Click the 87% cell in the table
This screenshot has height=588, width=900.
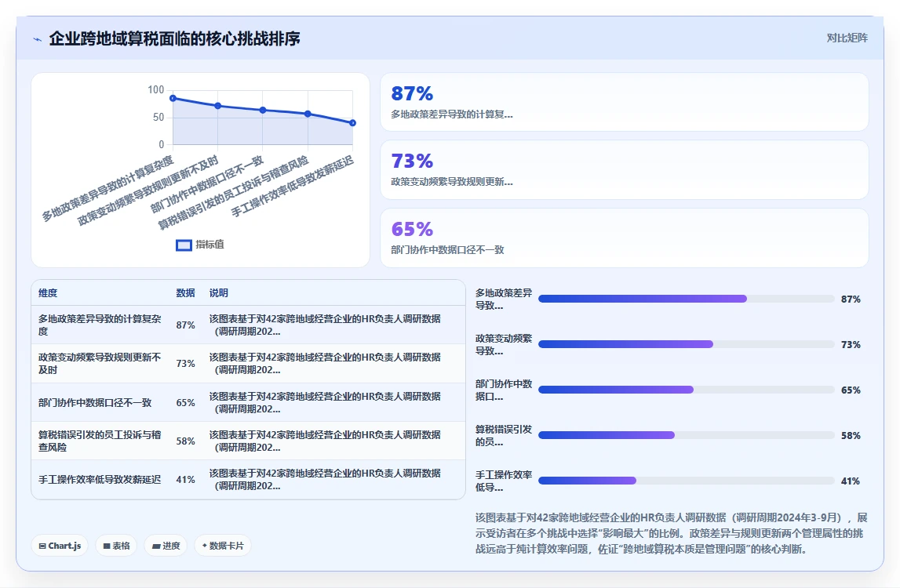point(185,325)
